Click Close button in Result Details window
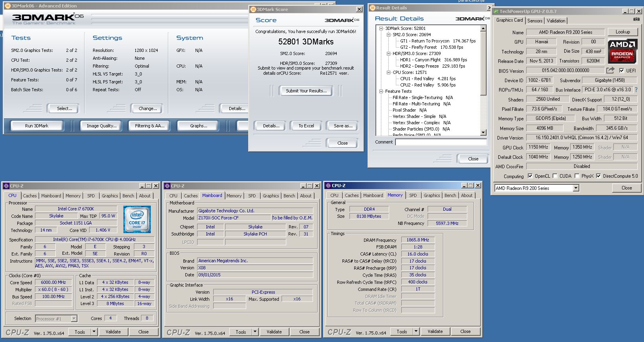Viewport: 644px width, 342px height. click(x=473, y=159)
